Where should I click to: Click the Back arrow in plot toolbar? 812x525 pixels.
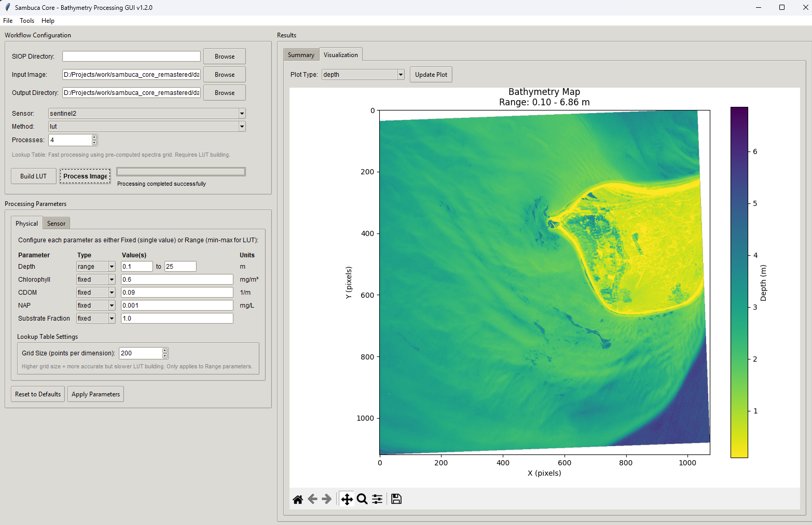click(312, 499)
